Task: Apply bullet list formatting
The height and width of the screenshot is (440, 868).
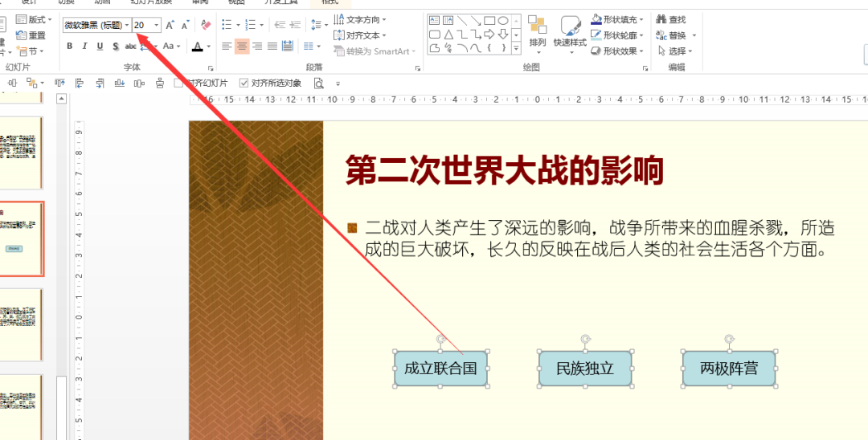Action: pyautogui.click(x=227, y=25)
